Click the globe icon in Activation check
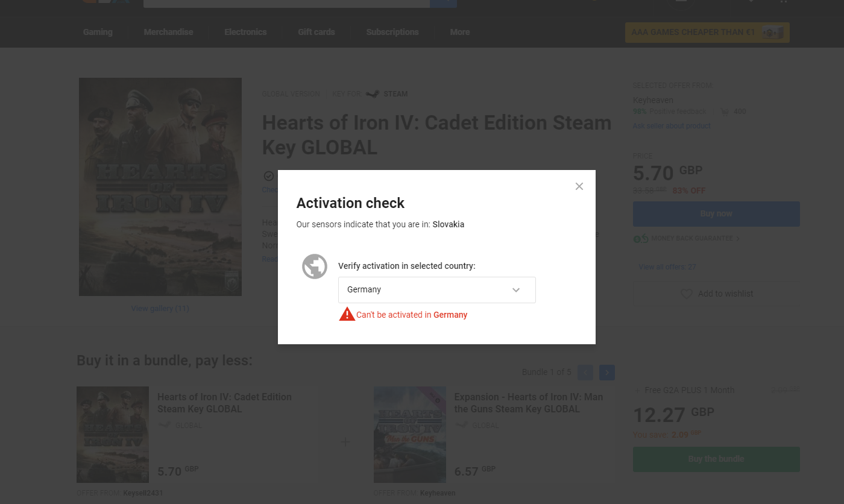Image resolution: width=844 pixels, height=504 pixels. [x=315, y=266]
